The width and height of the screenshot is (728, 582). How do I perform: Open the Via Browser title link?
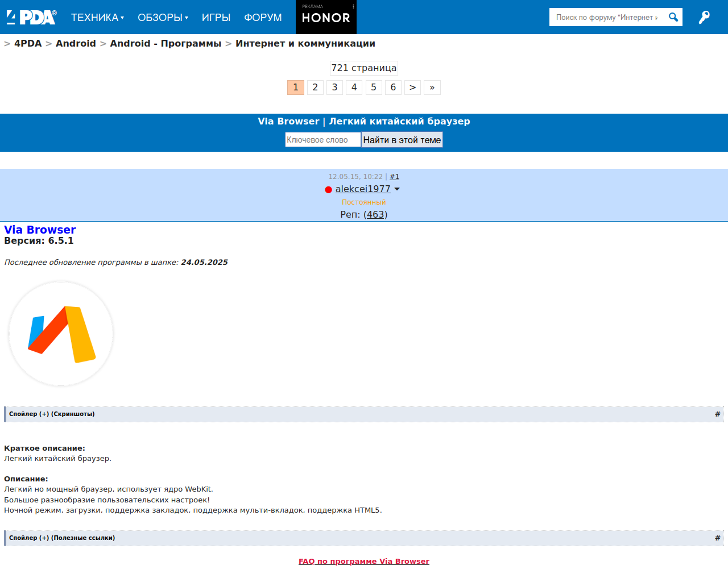(x=40, y=230)
